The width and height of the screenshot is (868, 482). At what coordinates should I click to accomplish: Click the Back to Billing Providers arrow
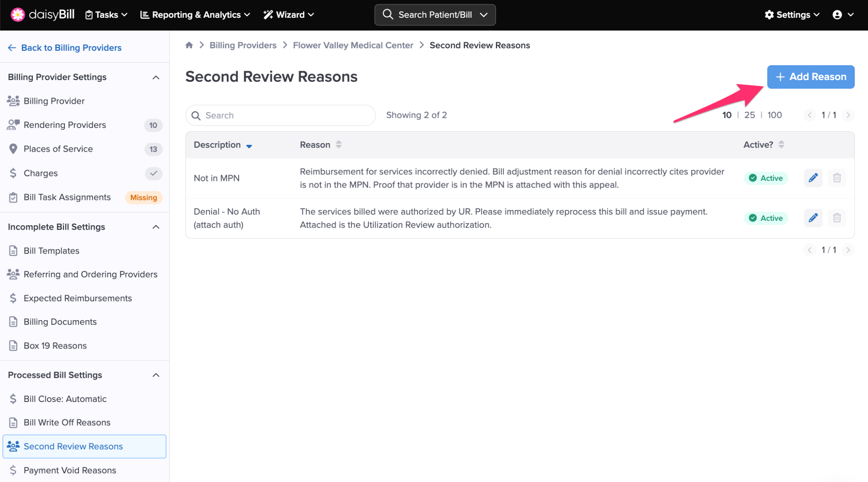tap(12, 48)
